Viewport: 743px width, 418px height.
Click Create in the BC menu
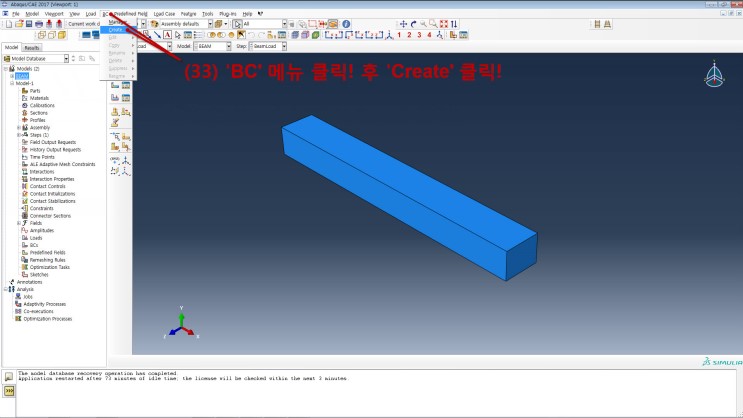coord(118,30)
